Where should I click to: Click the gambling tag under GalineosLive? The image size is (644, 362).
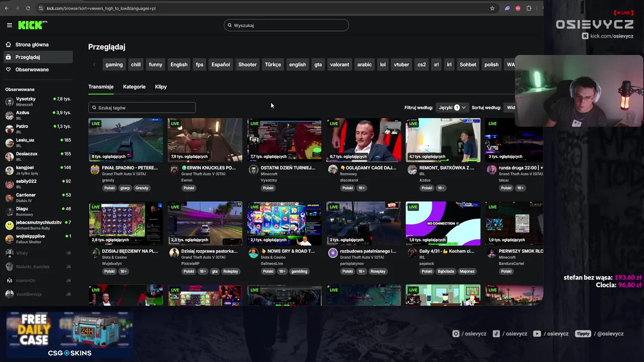[299, 271]
